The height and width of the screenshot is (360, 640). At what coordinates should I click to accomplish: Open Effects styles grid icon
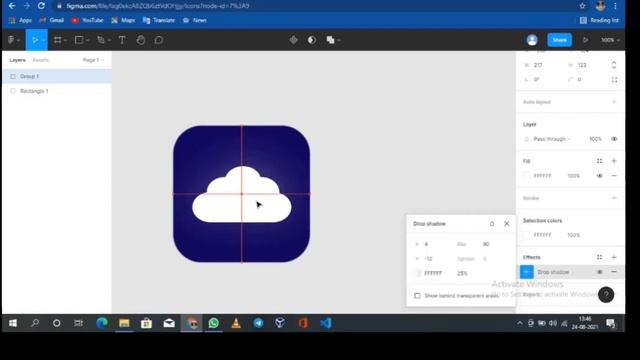click(x=599, y=257)
